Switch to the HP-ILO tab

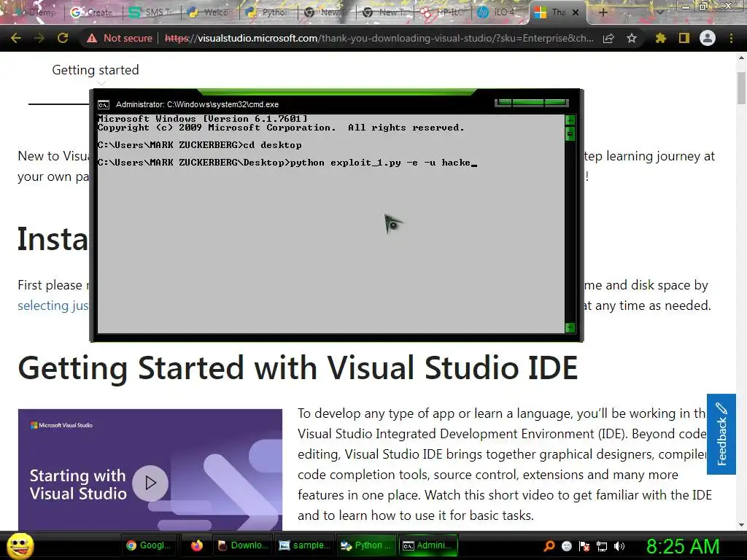(x=443, y=12)
